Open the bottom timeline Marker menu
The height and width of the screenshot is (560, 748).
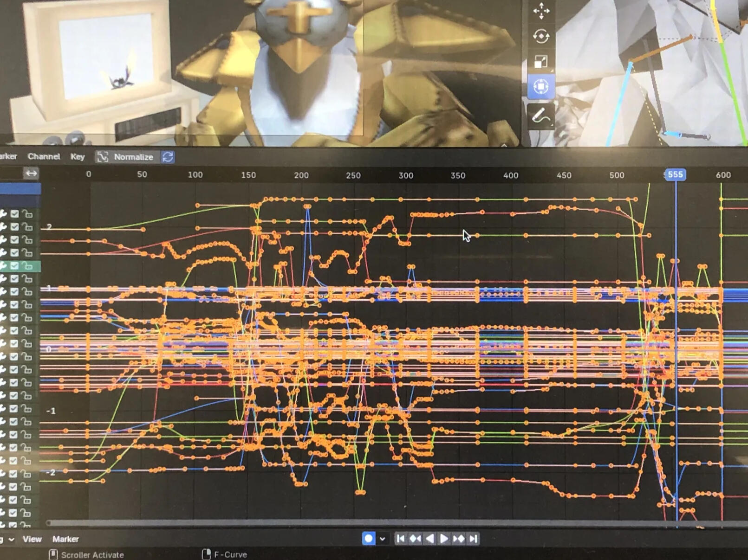tap(65, 539)
